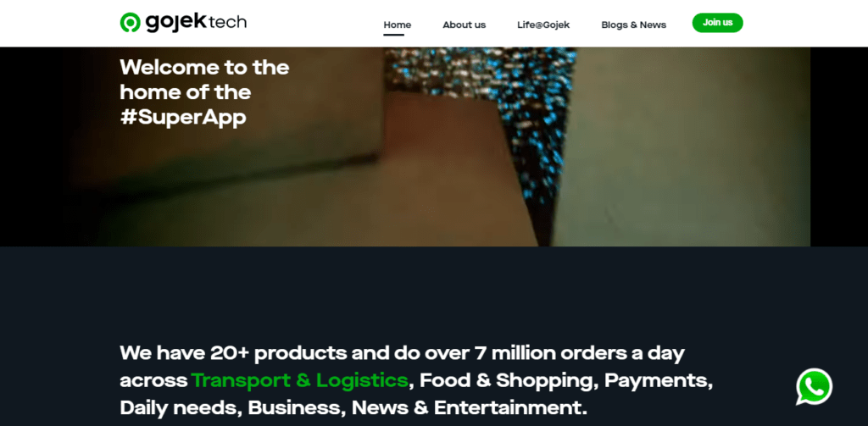This screenshot has height=426, width=868.
Task: Click the hero background video
Action: (x=434, y=147)
